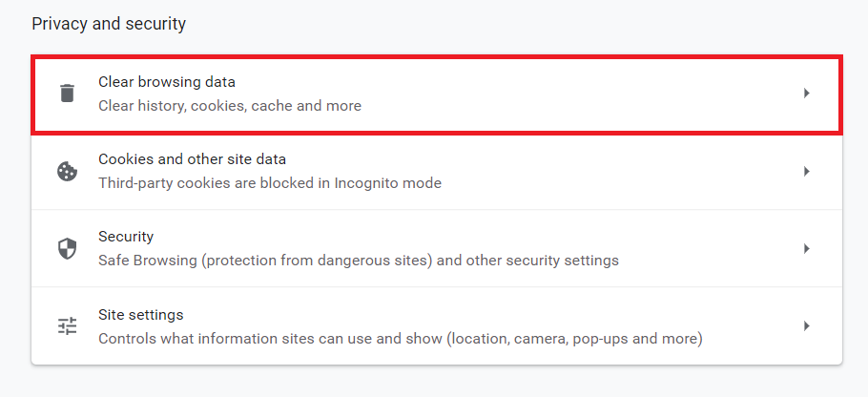Open Cookies and other site data arrow
This screenshot has width=868, height=397.
pyautogui.click(x=807, y=171)
